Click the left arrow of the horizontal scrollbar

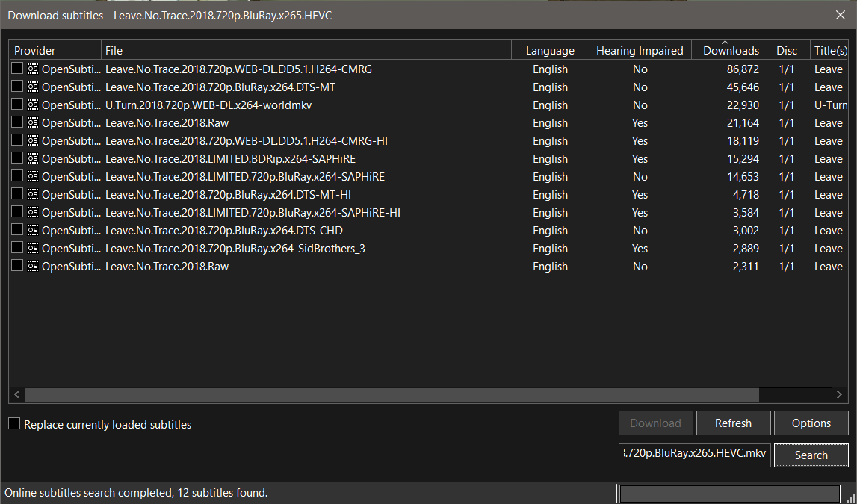point(16,394)
